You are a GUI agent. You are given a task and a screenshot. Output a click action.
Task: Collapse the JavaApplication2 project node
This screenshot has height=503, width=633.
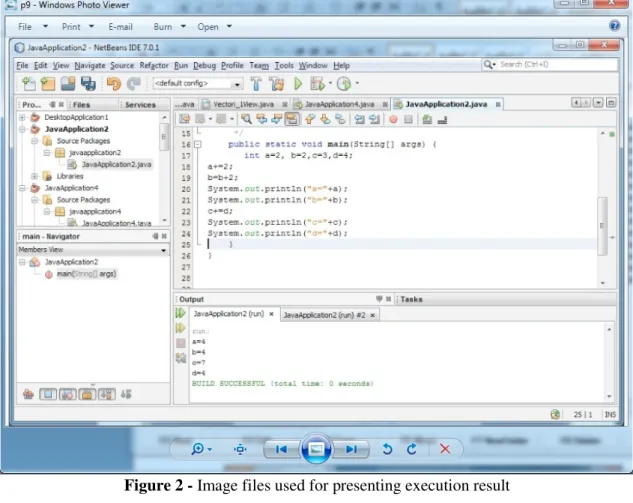[23, 129]
